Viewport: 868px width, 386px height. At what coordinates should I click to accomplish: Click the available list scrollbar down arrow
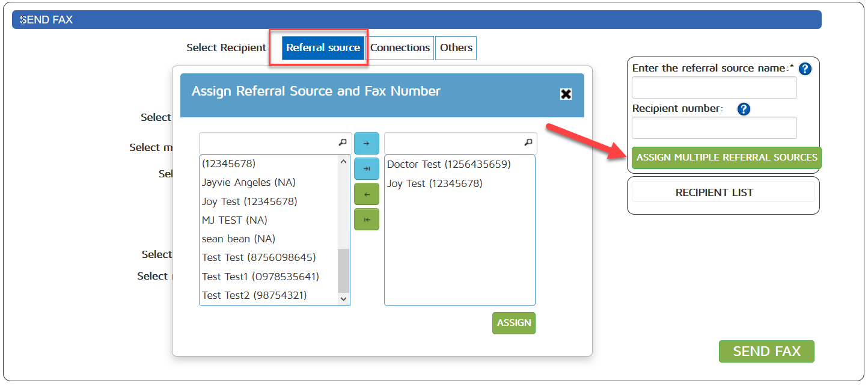[x=343, y=298]
